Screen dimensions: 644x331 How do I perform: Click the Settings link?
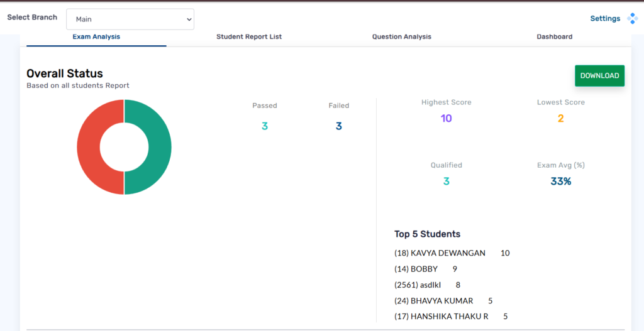[605, 18]
